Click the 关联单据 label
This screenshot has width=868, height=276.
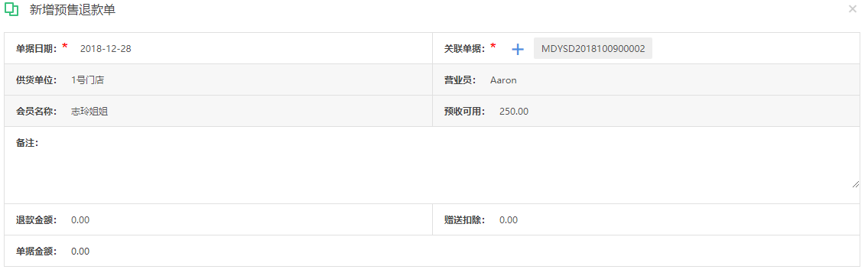(464, 49)
